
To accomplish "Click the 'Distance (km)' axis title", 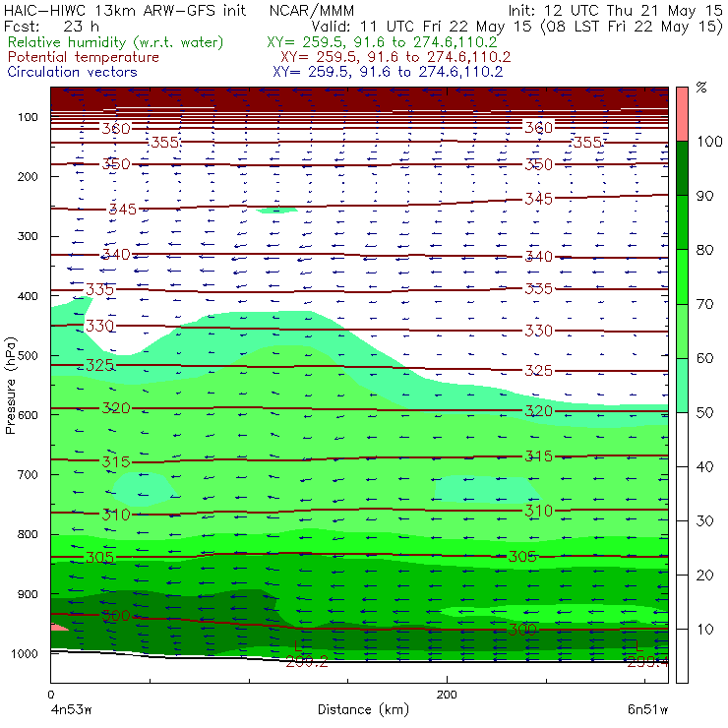I will 363,709.
